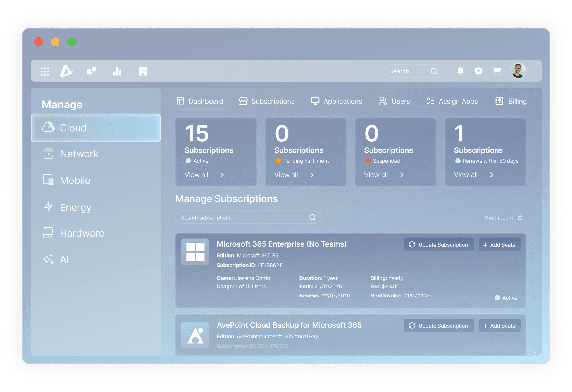572x392 pixels.
Task: Open the app launcher grid icon
Action: [x=45, y=71]
